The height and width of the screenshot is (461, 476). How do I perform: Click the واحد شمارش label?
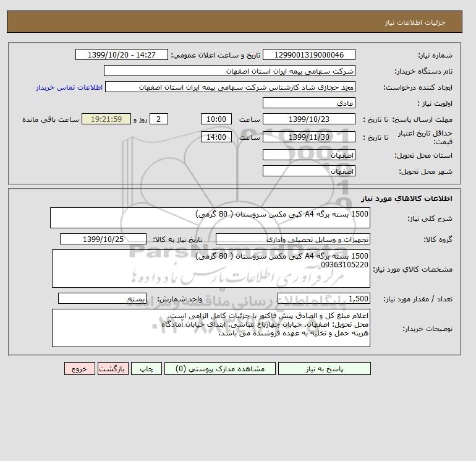179,299
